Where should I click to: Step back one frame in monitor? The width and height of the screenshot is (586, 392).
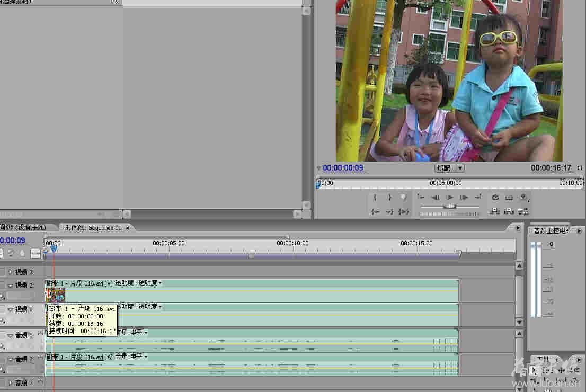coord(435,197)
